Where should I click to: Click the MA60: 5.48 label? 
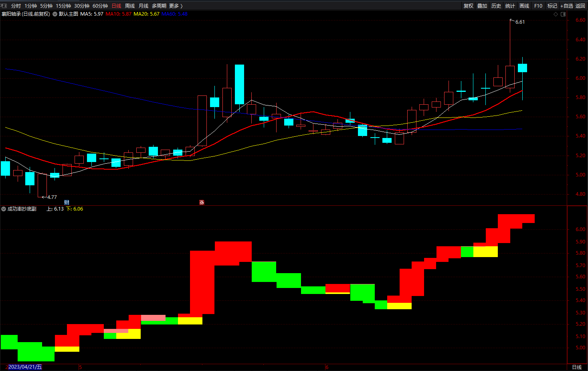click(x=174, y=14)
